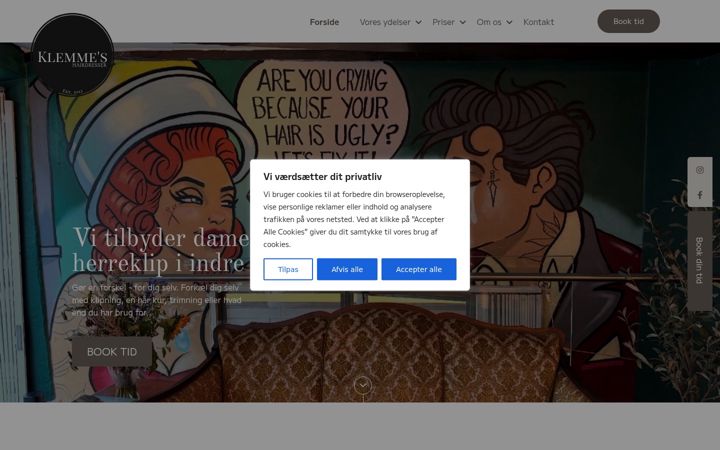Open the Om os menu item
The image size is (720, 450).
pyautogui.click(x=489, y=22)
